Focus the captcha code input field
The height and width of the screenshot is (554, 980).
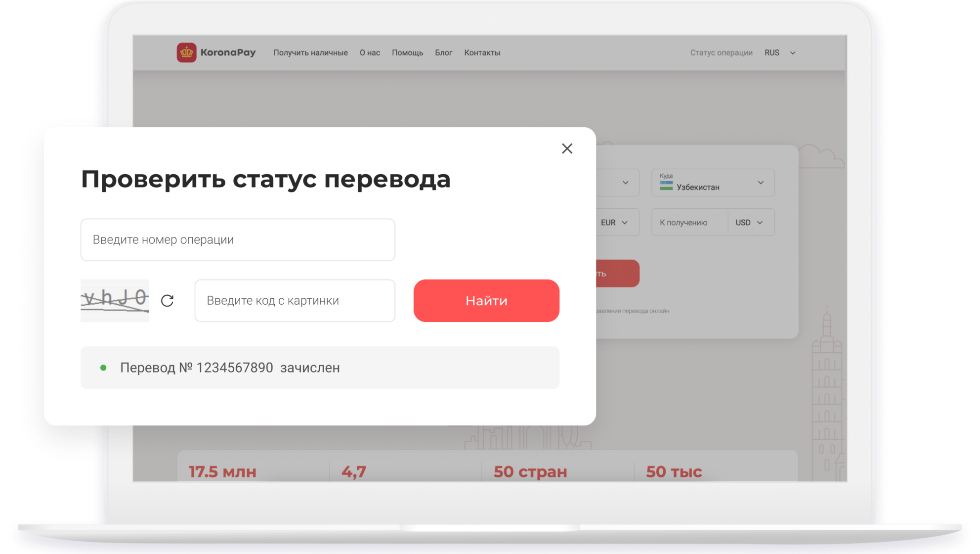point(295,301)
